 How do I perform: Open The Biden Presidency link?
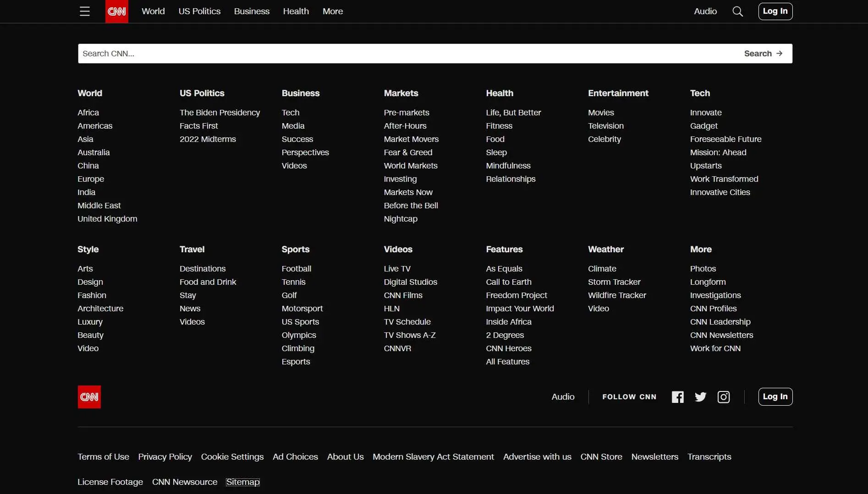[220, 112]
